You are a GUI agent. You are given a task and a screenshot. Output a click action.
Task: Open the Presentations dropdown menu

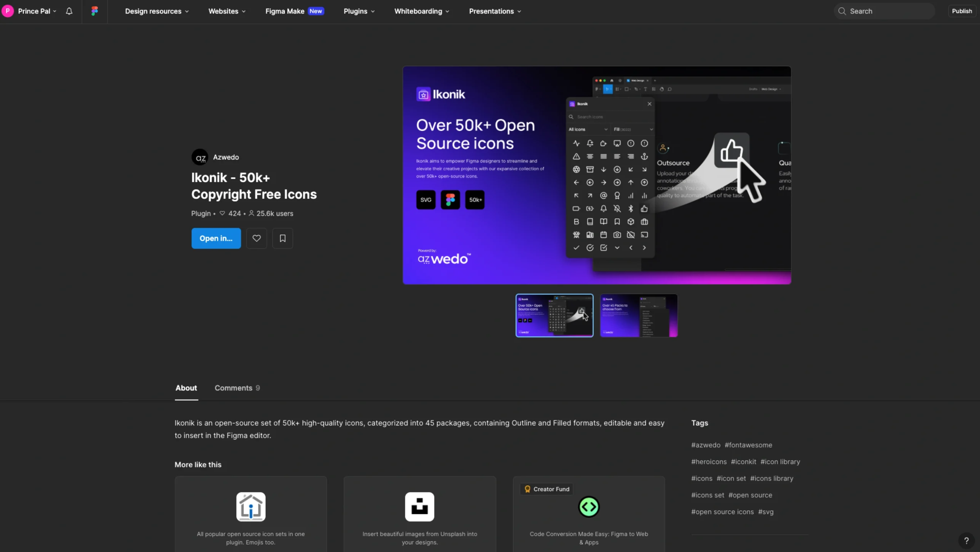495,11
